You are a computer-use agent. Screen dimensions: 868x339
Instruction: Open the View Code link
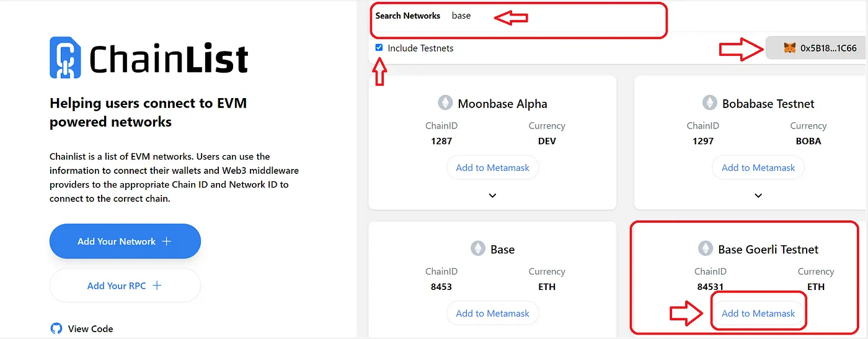click(x=91, y=328)
